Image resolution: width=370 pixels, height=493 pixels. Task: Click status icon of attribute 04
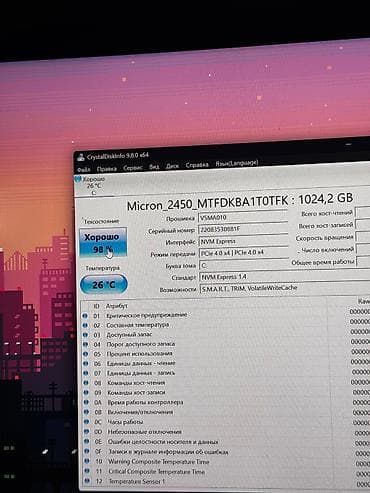[x=85, y=344]
